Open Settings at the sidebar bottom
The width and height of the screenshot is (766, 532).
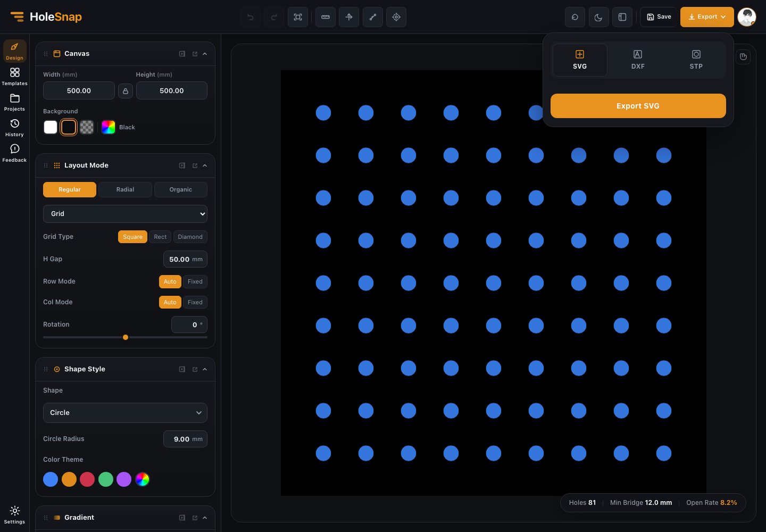[x=15, y=515]
